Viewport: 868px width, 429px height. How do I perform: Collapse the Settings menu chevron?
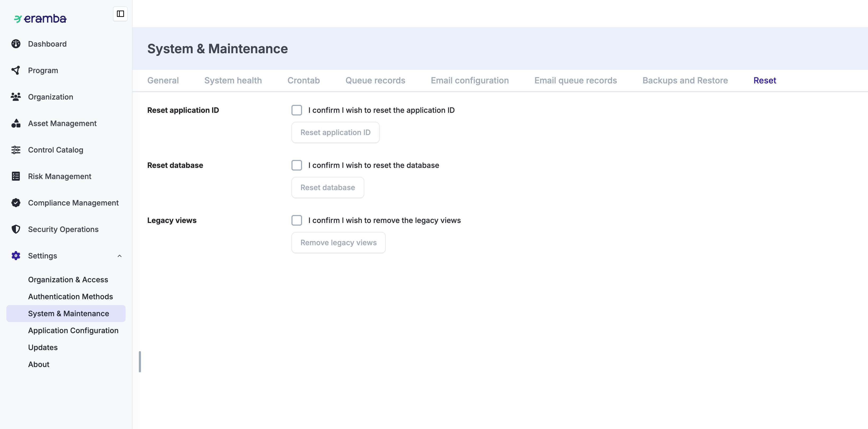click(x=119, y=256)
